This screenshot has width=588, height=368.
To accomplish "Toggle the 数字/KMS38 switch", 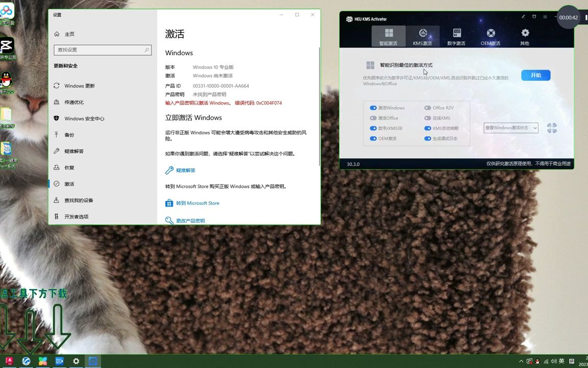I will tap(373, 128).
